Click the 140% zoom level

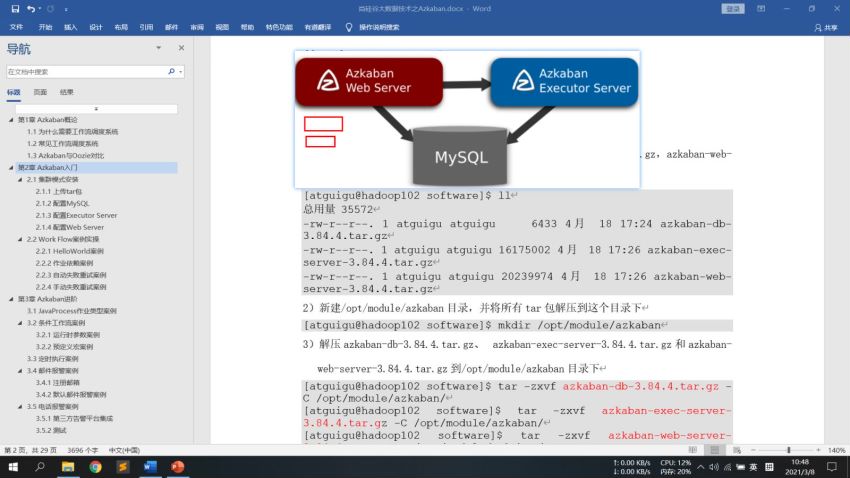tap(836, 450)
